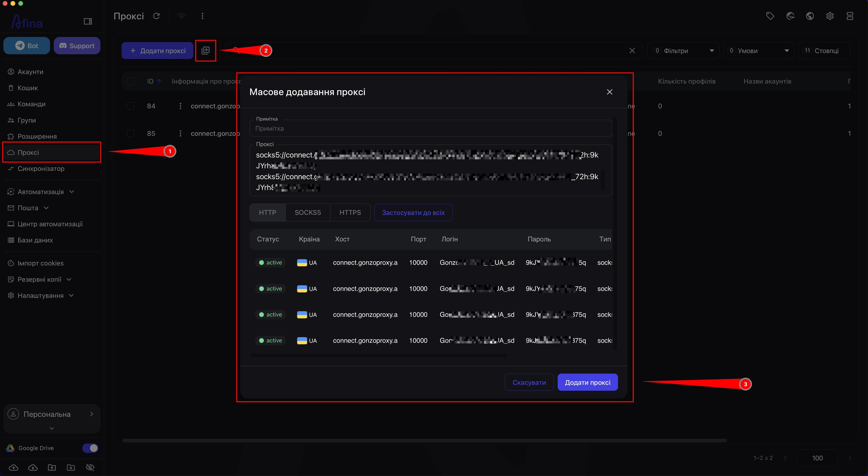Image resolution: width=868 pixels, height=476 pixels.
Task: Open the mass add proxies icon
Action: tap(205, 51)
